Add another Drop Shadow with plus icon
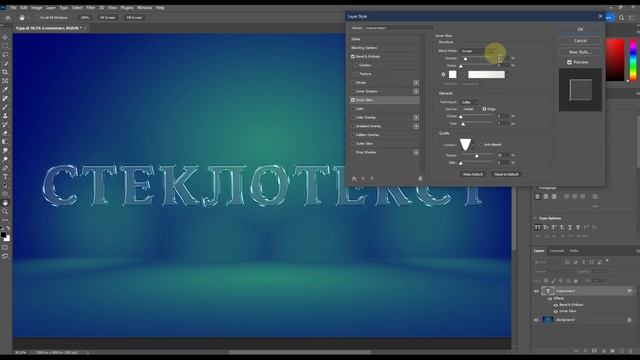Image resolution: width=640 pixels, height=360 pixels. coord(416,152)
